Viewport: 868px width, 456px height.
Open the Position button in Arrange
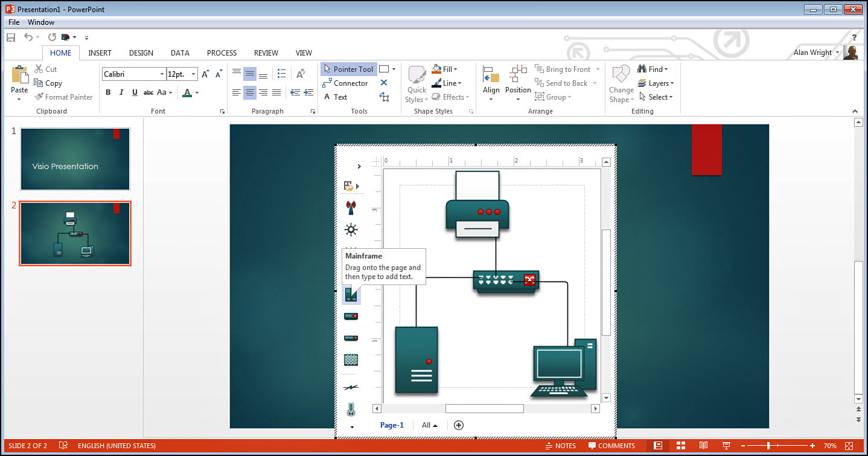518,83
